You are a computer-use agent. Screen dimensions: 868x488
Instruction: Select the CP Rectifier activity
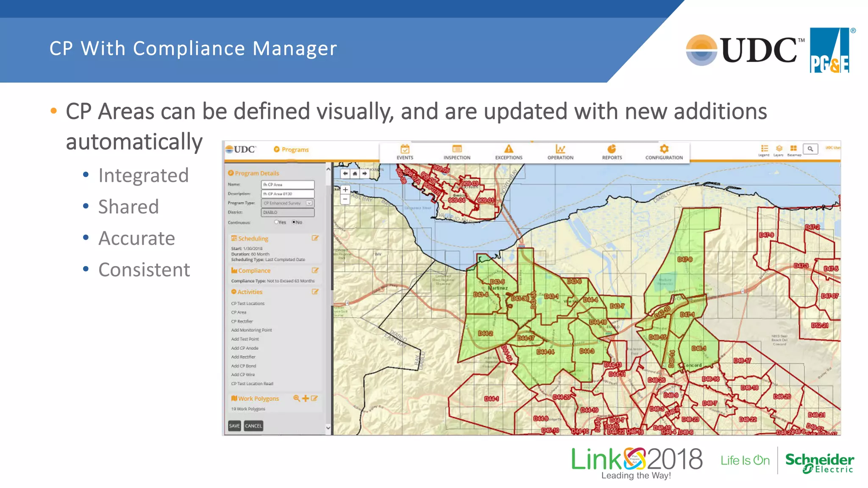242,321
